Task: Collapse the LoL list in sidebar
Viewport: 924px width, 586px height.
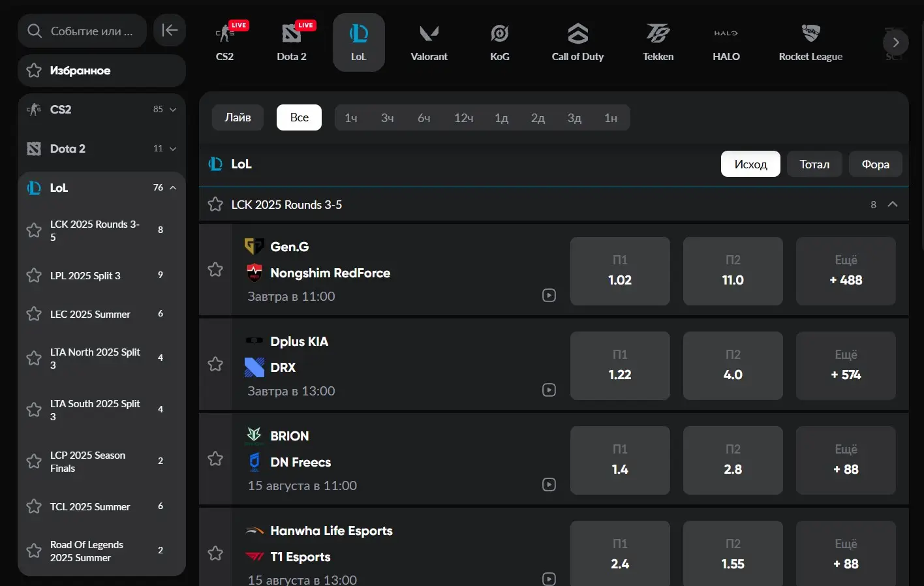Action: [173, 188]
